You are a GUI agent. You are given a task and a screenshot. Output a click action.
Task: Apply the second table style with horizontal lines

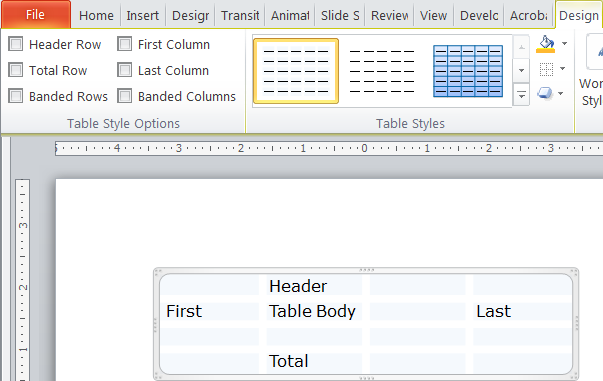382,71
